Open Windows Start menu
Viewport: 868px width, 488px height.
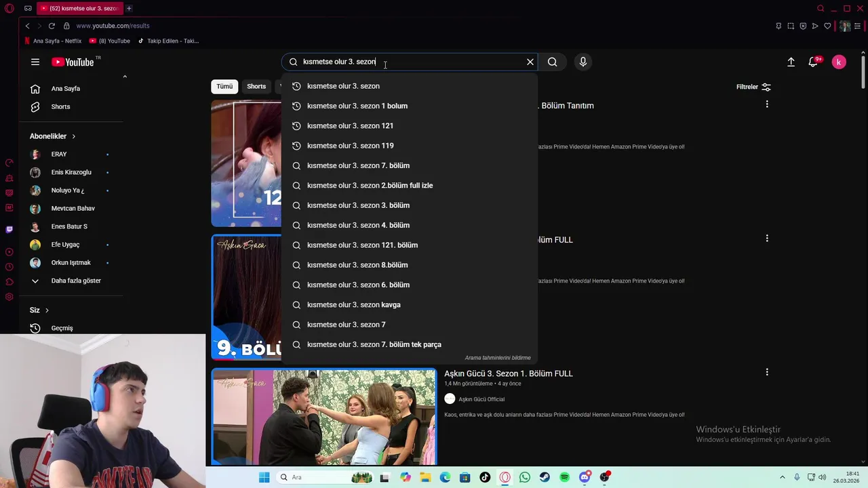coord(264,477)
